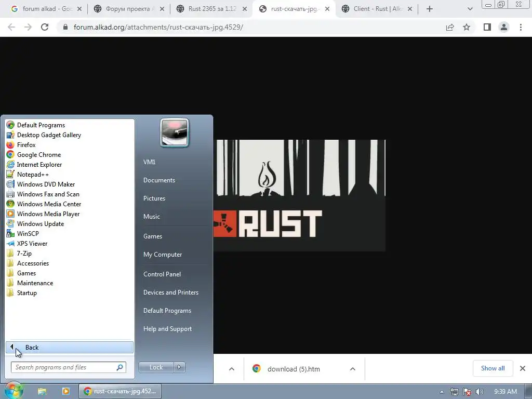The height and width of the screenshot is (399, 532).
Task: Open a new browser tab
Action: (x=430, y=9)
